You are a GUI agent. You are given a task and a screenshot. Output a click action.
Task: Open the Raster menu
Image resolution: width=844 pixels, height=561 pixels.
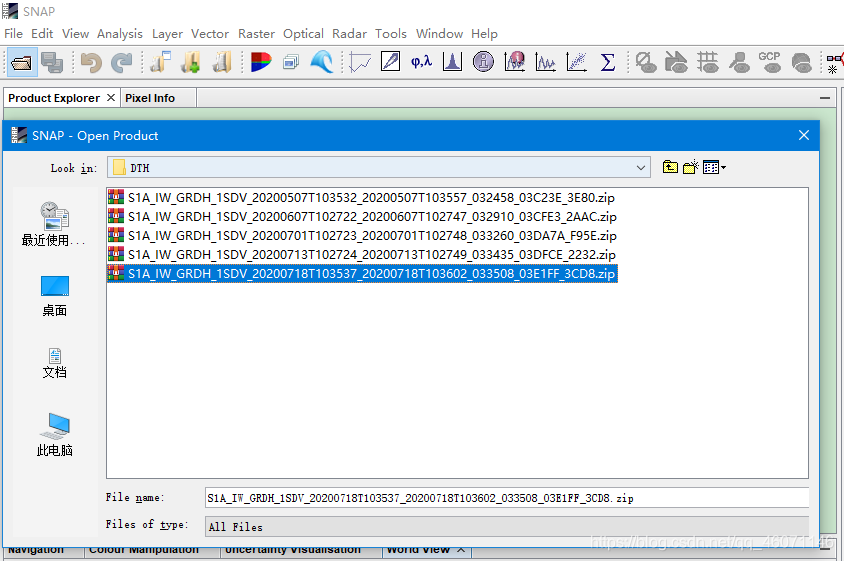[256, 33]
